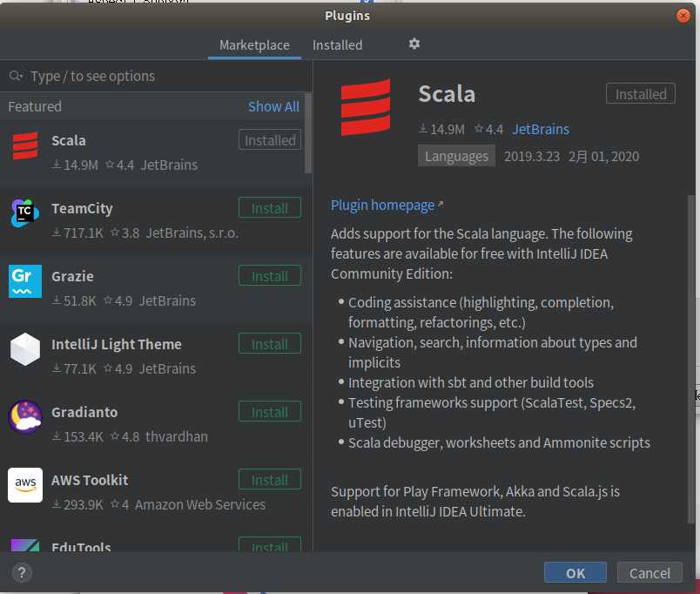Image resolution: width=700 pixels, height=594 pixels.
Task: Click the 153.4K downloads count for Gradianto
Action: click(78, 437)
